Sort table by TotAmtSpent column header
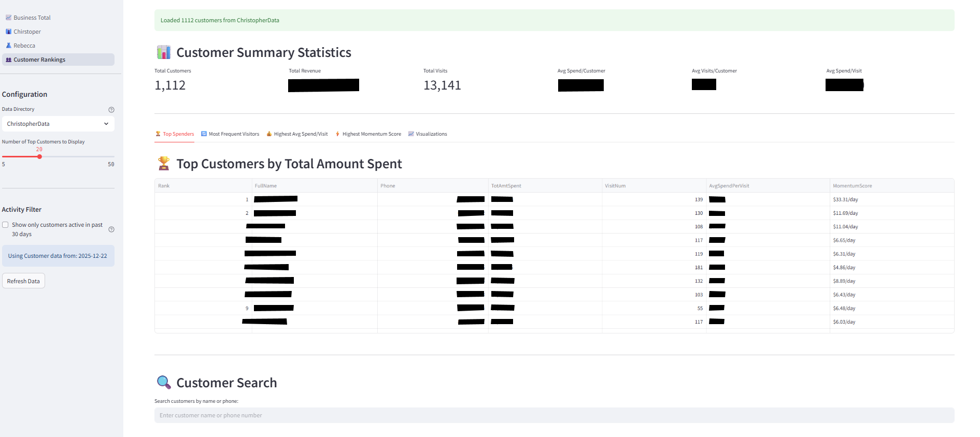The height and width of the screenshot is (437, 980). tap(506, 186)
